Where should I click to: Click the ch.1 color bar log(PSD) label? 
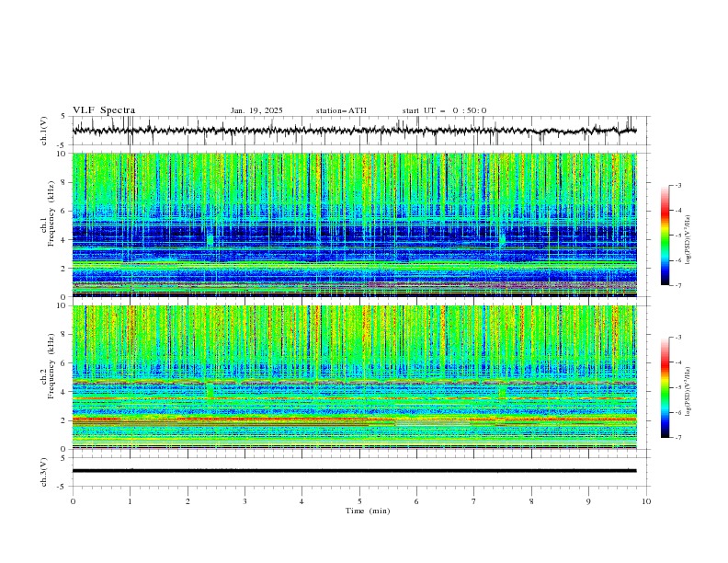pos(688,240)
